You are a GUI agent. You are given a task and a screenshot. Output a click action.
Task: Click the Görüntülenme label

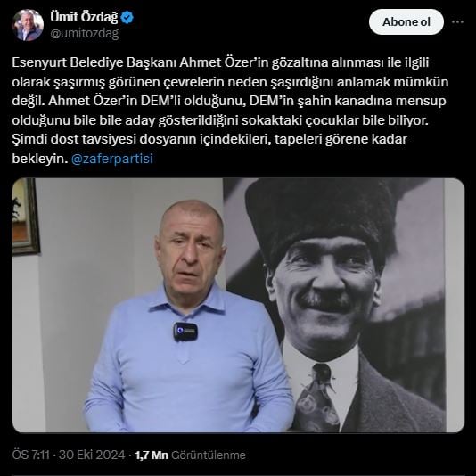[209, 455]
